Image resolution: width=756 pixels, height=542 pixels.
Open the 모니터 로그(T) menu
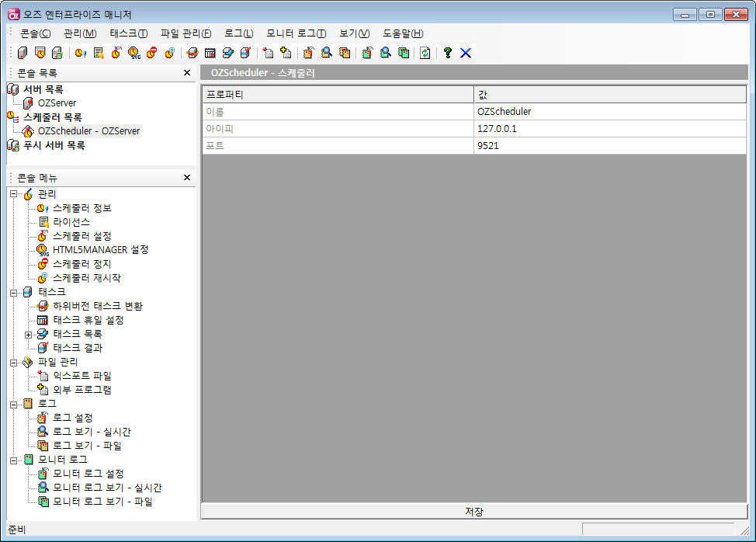click(296, 33)
